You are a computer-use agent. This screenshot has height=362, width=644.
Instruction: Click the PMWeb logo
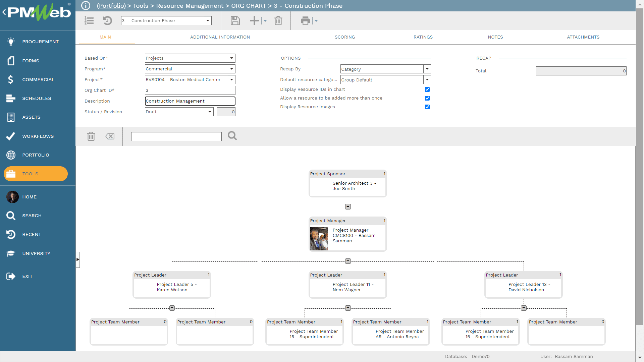click(x=39, y=12)
